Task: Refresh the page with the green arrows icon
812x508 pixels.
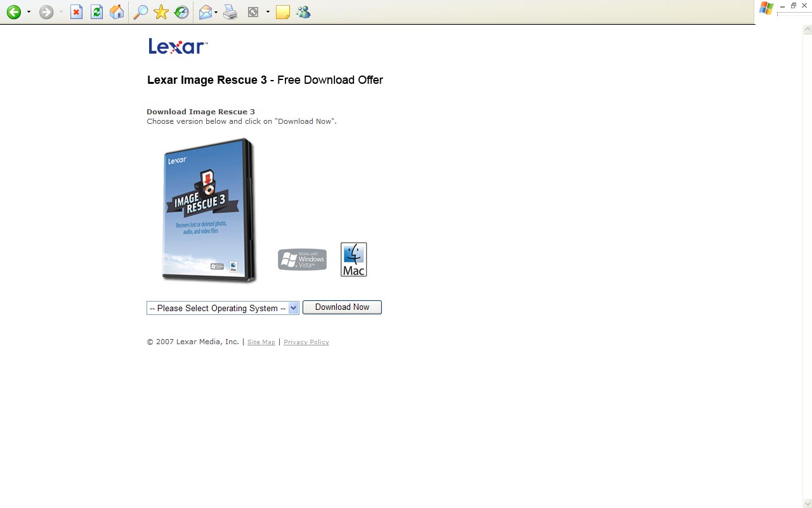Action: 96,12
